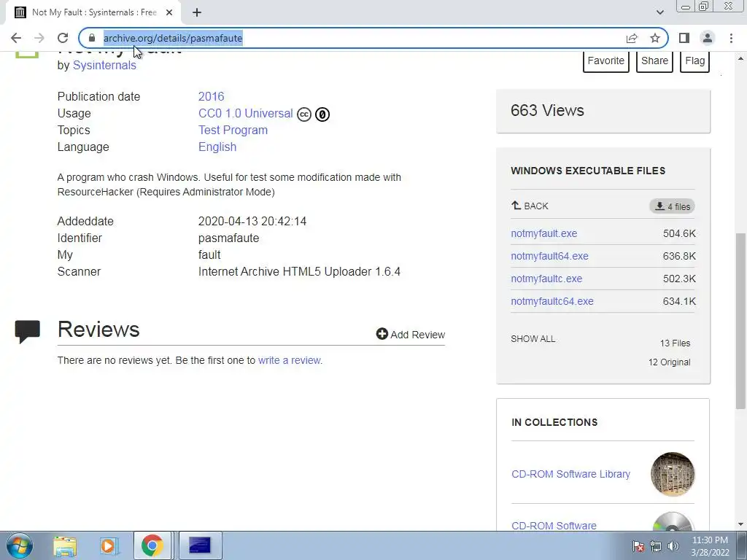Open the Chrome profile avatar icon
This screenshot has height=560, width=747.
[x=708, y=38]
